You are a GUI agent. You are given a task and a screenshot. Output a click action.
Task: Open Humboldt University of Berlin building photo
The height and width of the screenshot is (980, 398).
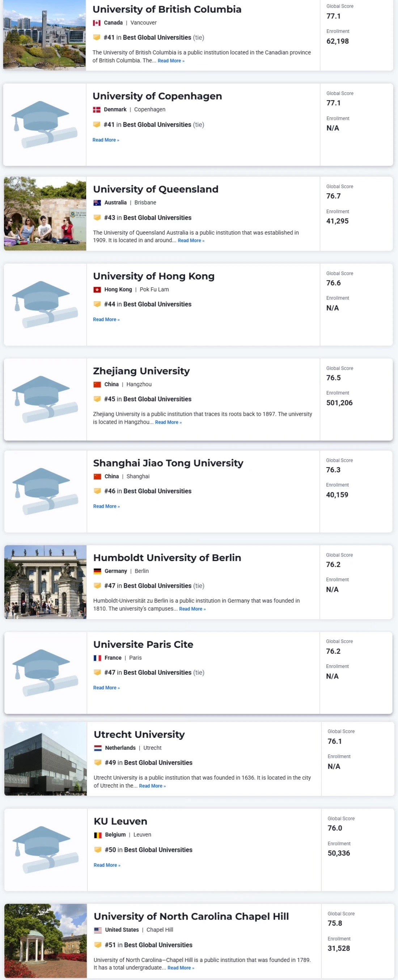pos(46,582)
